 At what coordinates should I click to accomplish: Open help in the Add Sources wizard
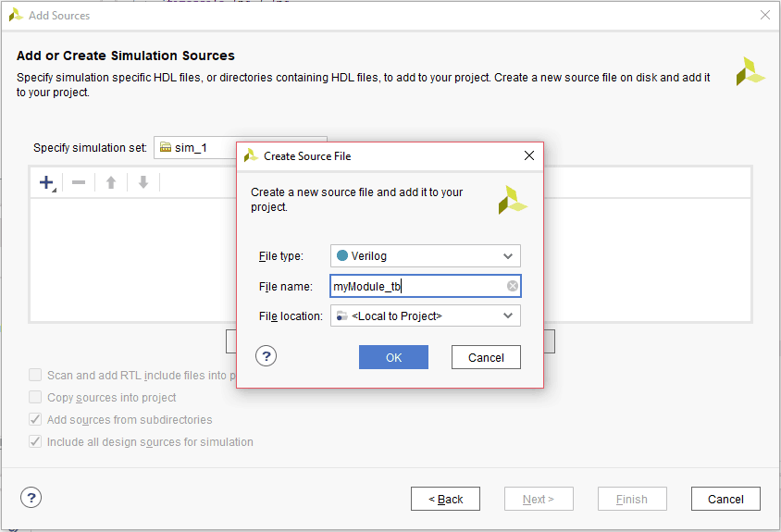tap(31, 498)
